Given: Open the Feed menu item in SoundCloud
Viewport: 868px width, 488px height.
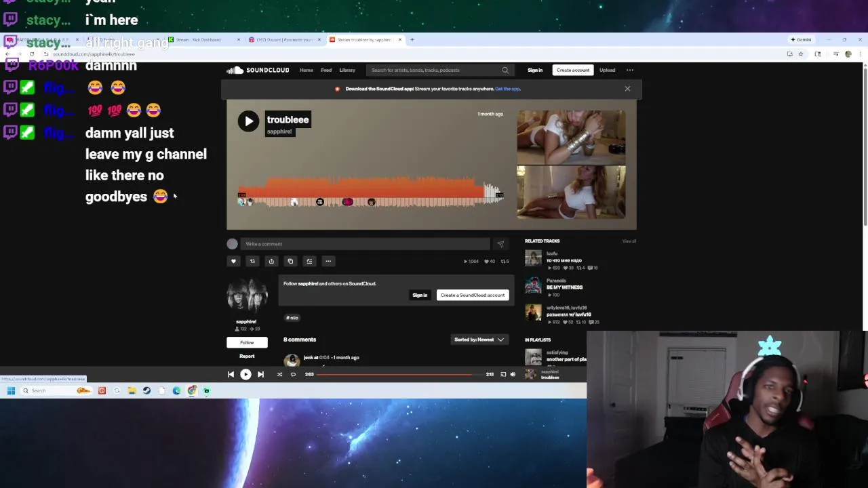Looking at the screenshot, I should click(326, 70).
